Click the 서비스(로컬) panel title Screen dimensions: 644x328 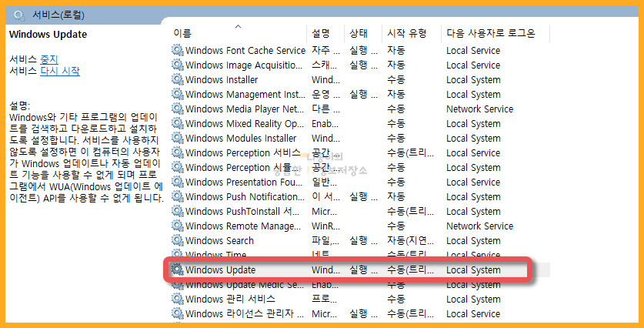[x=58, y=15]
